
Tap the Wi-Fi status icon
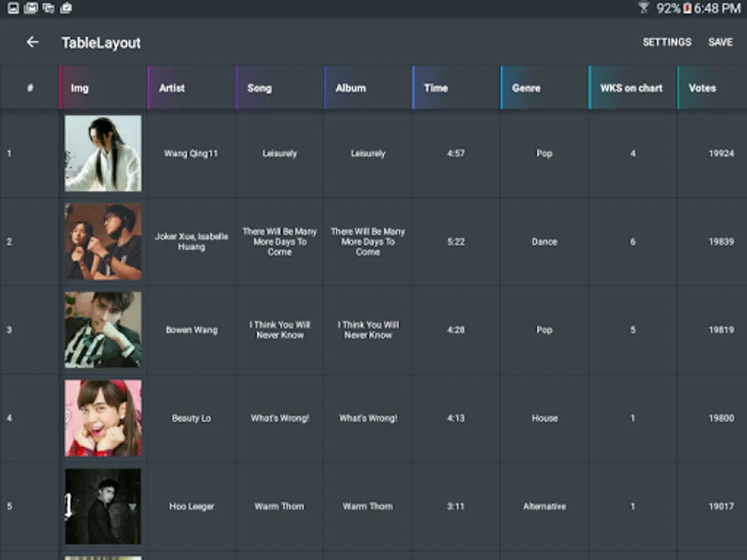pos(644,8)
